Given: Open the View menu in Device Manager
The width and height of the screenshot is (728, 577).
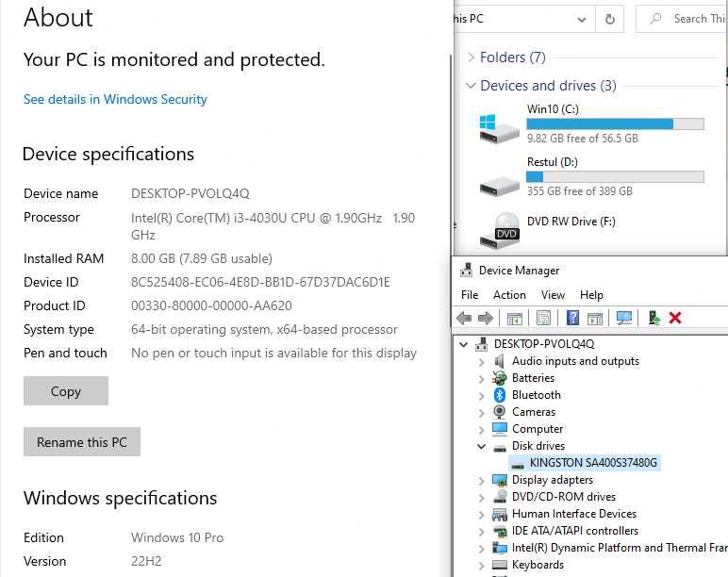Looking at the screenshot, I should (553, 295).
